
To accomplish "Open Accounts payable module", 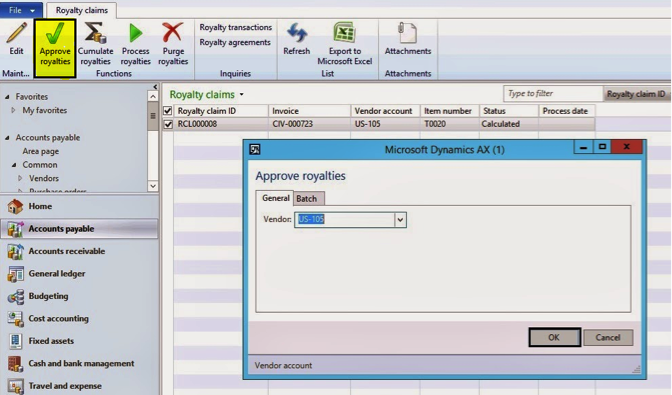I will [x=79, y=229].
